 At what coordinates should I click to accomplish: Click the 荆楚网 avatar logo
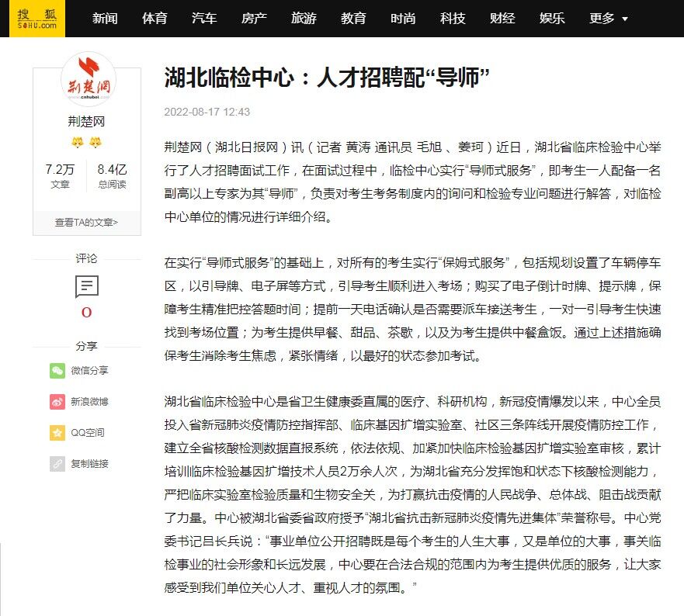89,79
